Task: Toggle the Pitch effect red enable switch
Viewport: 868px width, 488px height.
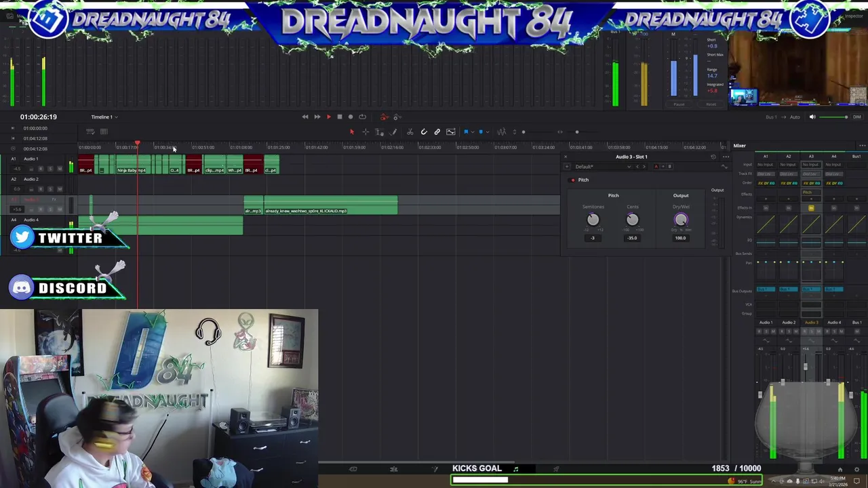Action: pyautogui.click(x=572, y=180)
